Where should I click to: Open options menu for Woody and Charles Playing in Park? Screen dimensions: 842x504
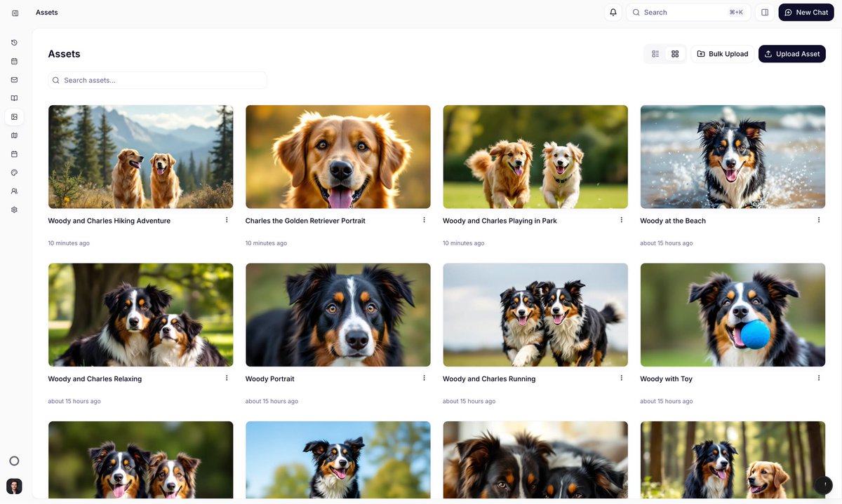pyautogui.click(x=622, y=220)
